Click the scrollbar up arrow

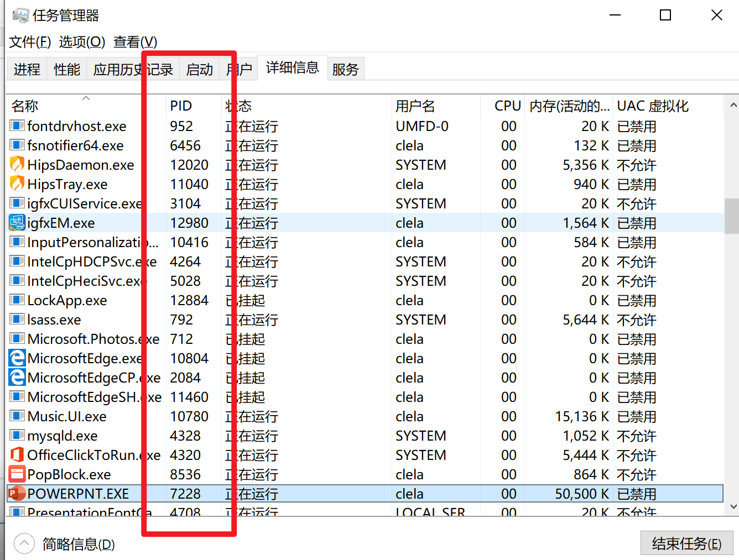point(733,105)
